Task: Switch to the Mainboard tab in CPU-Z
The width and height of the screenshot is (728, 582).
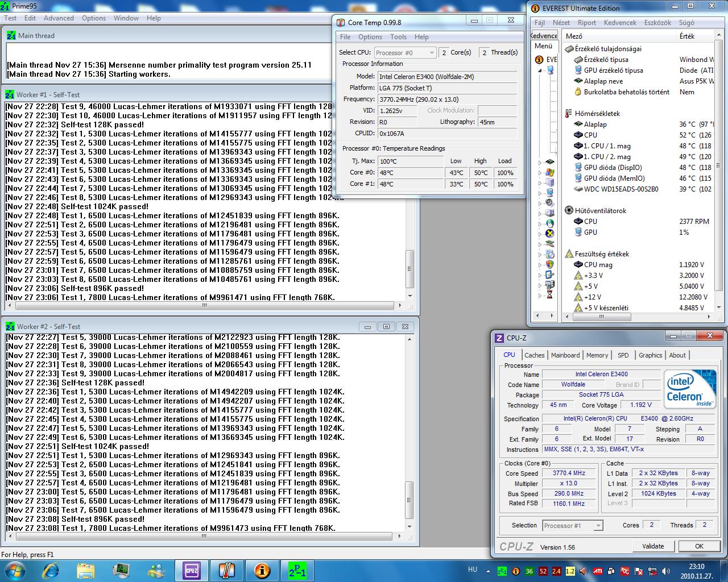Action: [x=565, y=355]
